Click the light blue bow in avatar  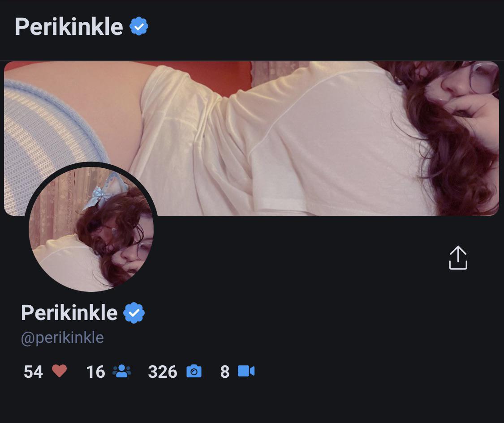point(99,196)
